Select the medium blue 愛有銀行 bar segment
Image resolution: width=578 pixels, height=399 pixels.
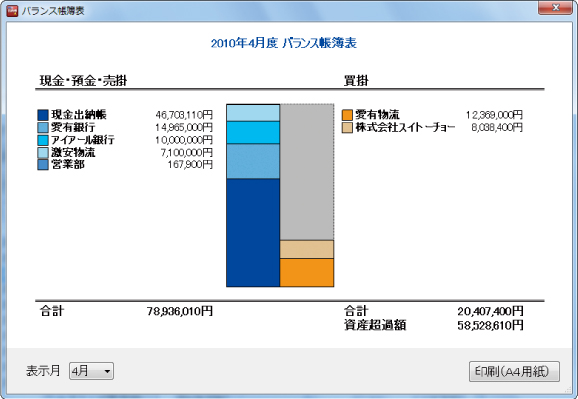coord(253,161)
